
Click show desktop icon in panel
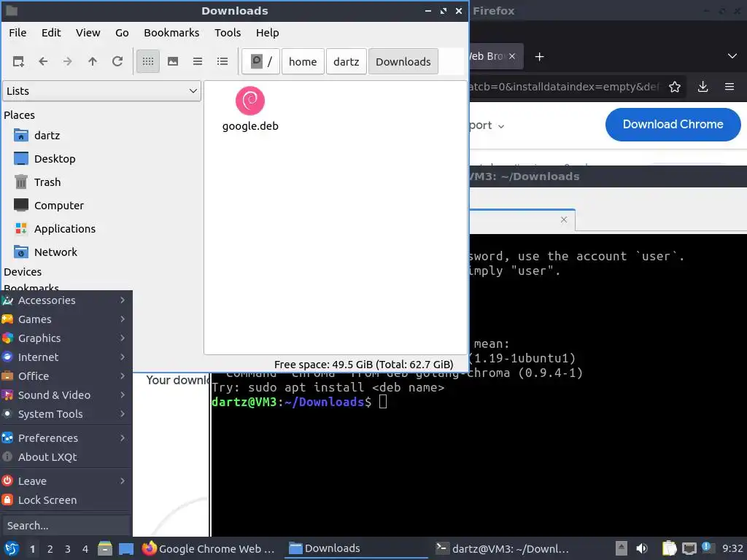coord(125,548)
